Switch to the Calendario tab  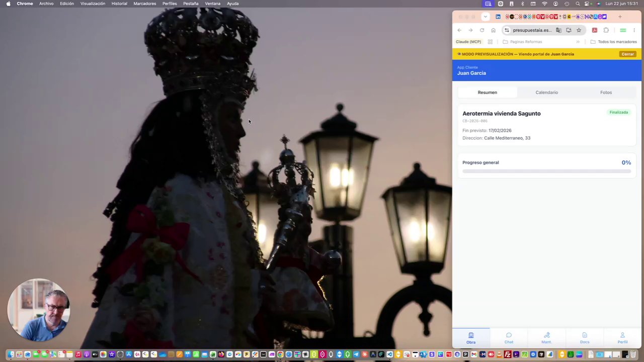pos(546,93)
